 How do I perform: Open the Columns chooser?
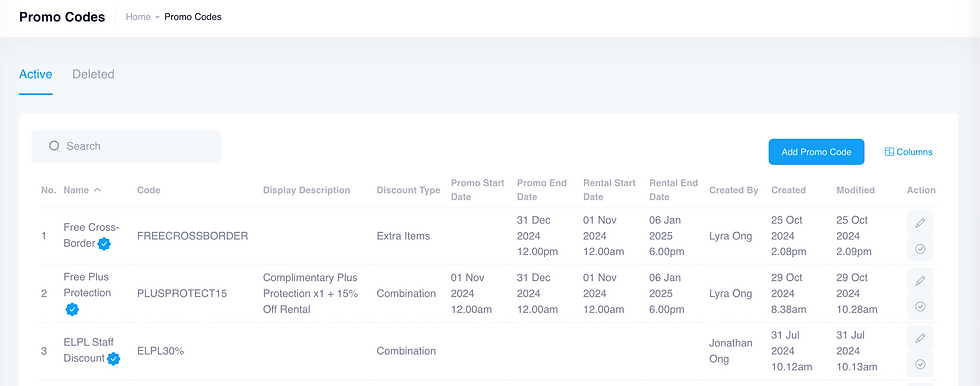tap(909, 152)
